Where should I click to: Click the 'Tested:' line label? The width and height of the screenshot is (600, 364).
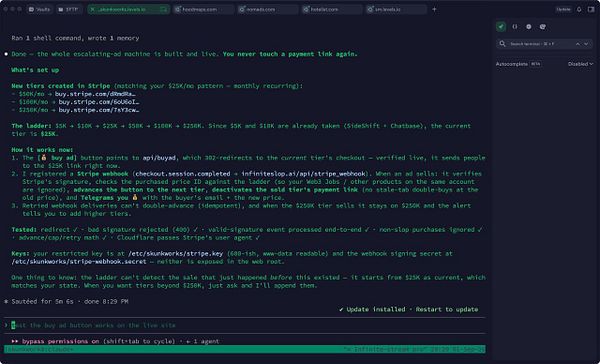pyautogui.click(x=24, y=230)
